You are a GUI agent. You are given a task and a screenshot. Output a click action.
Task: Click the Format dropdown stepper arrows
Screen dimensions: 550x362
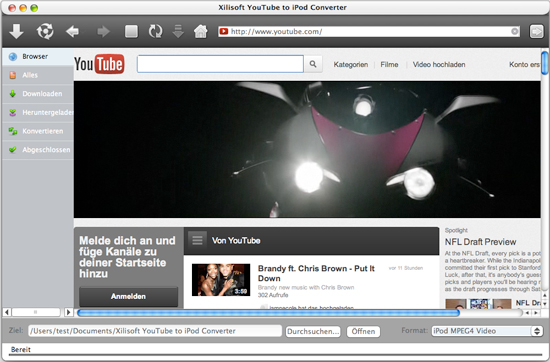(537, 331)
